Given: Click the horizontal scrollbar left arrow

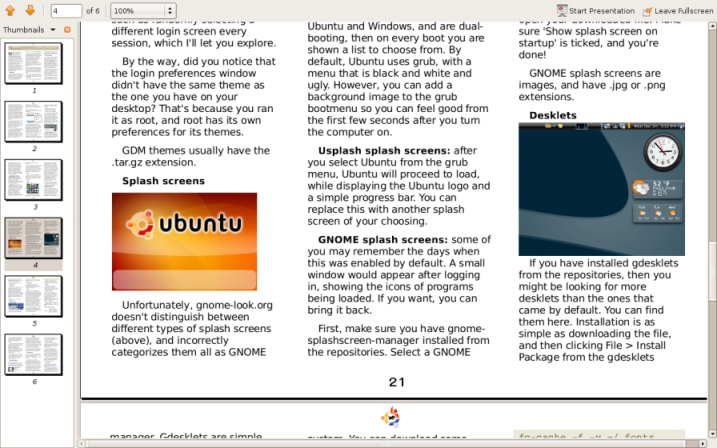Looking at the screenshot, I should (x=81, y=443).
